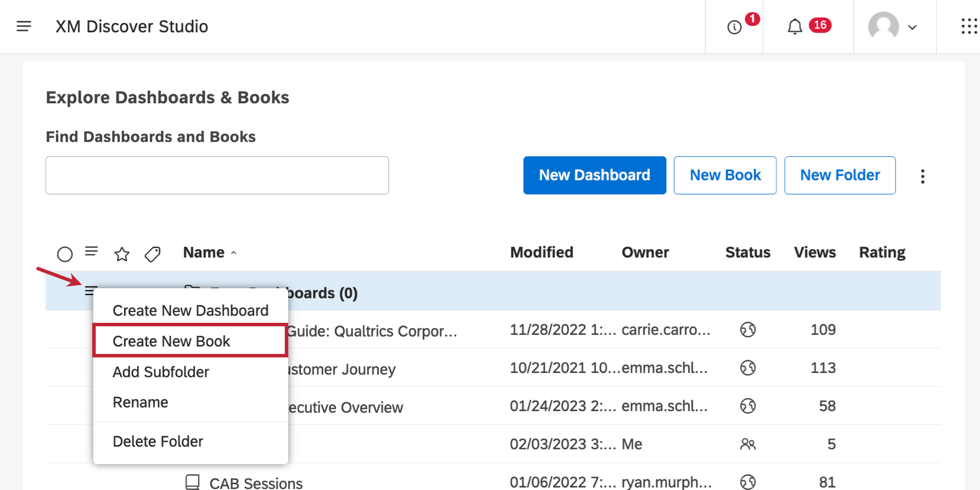
Task: Click the shared-users status icon in Me row
Action: 748,444
